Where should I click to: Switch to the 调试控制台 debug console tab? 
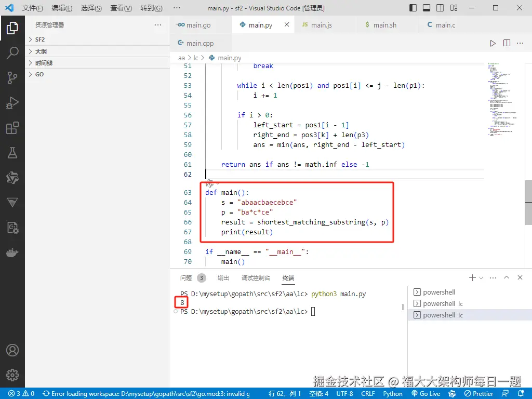pyautogui.click(x=256, y=278)
